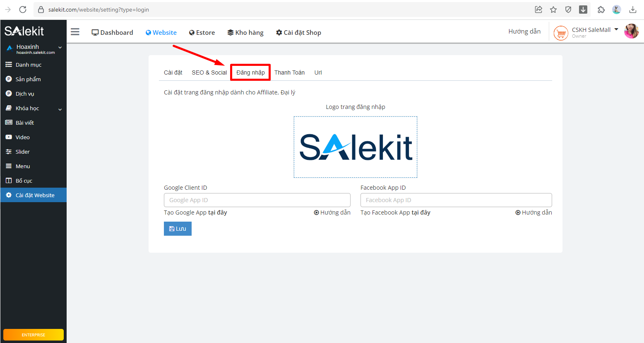This screenshot has height=343, width=644.
Task: Click 'tại đây' link for Google App
Action: pyautogui.click(x=218, y=213)
